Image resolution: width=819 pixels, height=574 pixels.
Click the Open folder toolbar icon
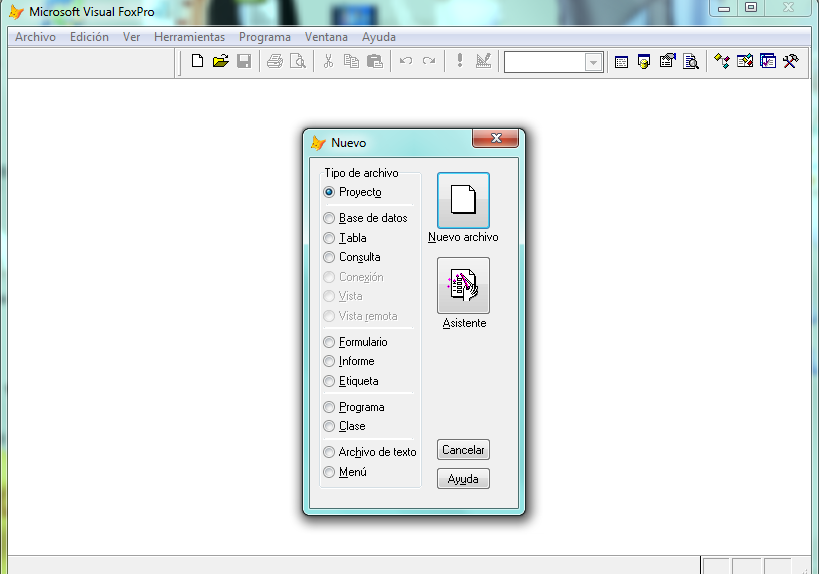(x=221, y=61)
